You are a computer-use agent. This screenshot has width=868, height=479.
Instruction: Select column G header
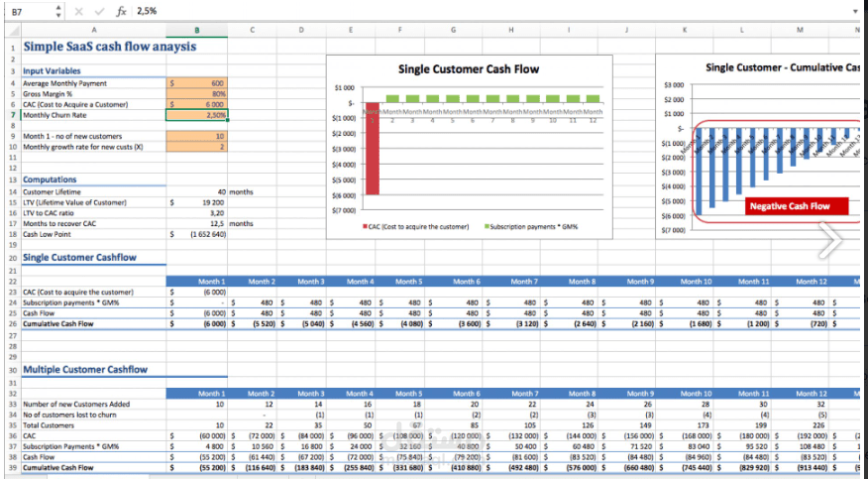[454, 30]
